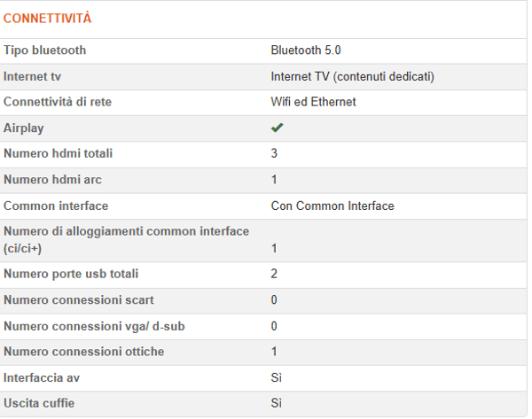Click the Numero connessioni scart label
Image resolution: width=532 pixels, height=419 pixels.
tap(66, 300)
